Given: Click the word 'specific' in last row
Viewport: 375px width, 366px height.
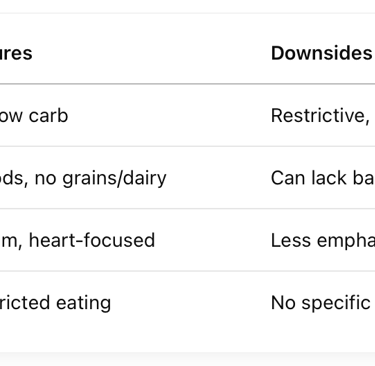Looking at the screenshot, I should pyautogui.click(x=336, y=303).
